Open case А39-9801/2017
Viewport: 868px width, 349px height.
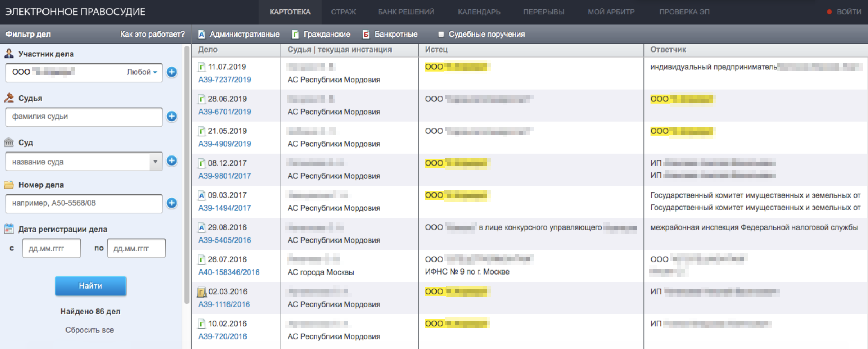(225, 176)
